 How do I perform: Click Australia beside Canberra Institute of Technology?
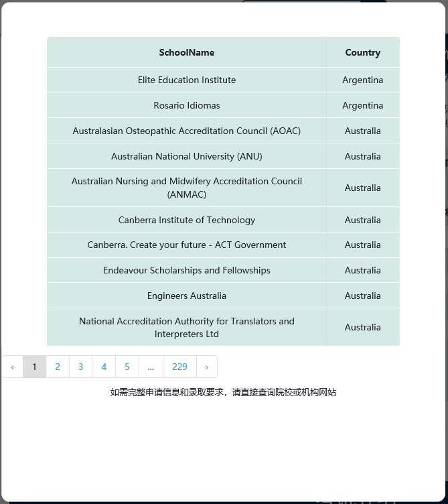pyautogui.click(x=363, y=220)
